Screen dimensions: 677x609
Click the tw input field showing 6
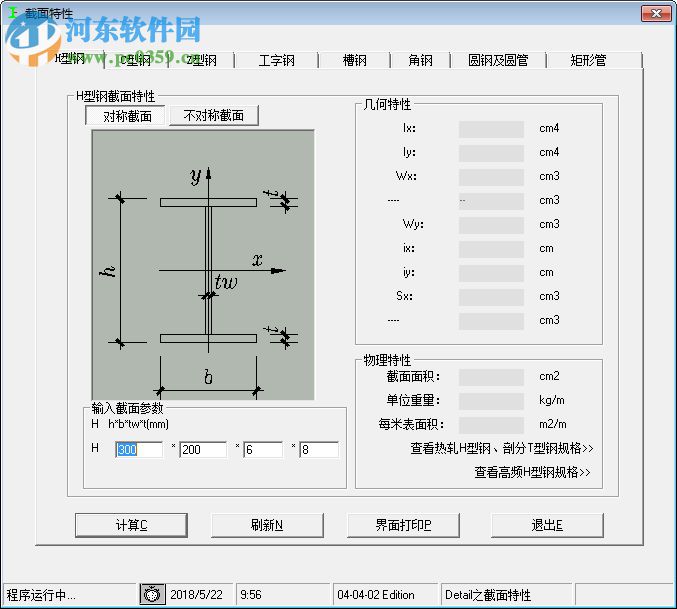(x=263, y=450)
